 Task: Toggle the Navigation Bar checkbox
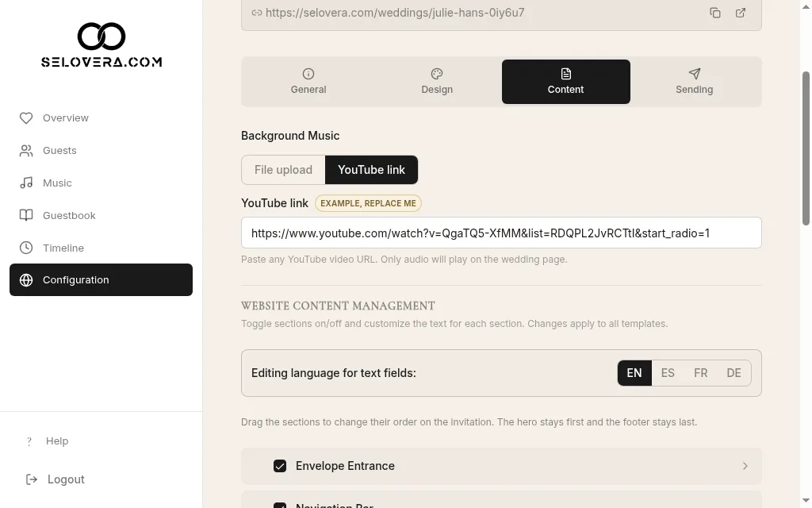[x=280, y=506]
